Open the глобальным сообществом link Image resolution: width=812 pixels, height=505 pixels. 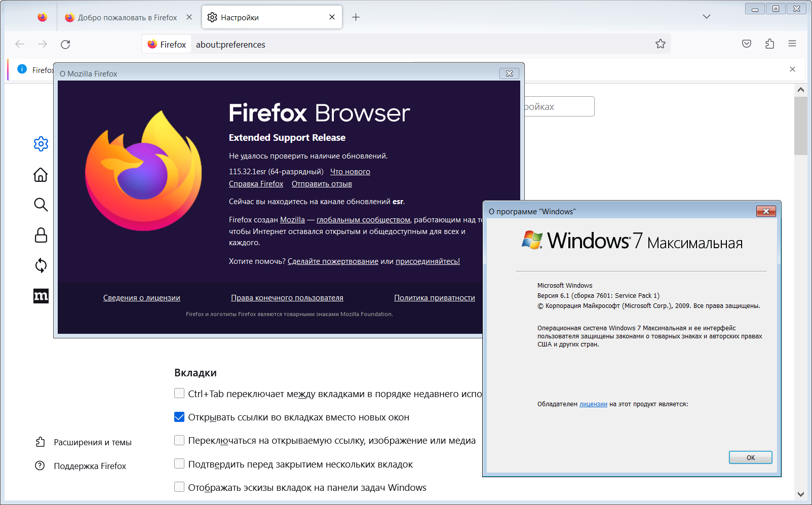363,220
